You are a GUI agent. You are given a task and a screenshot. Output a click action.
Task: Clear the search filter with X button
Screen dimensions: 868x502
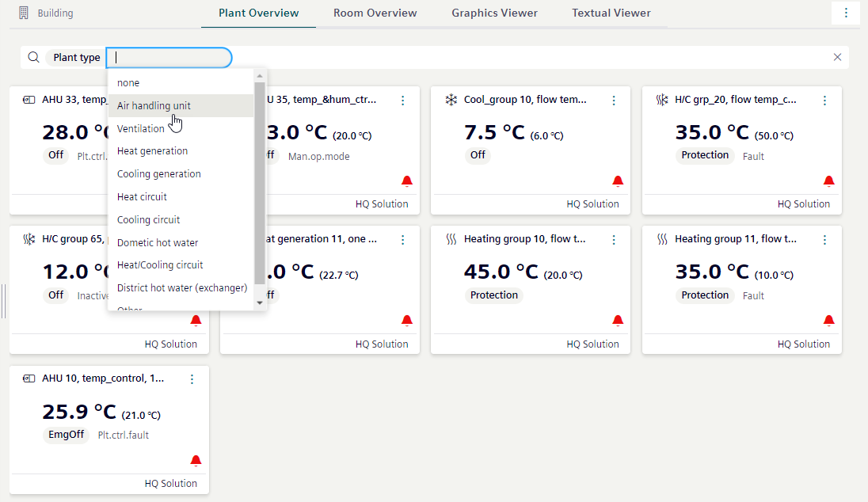coord(837,57)
